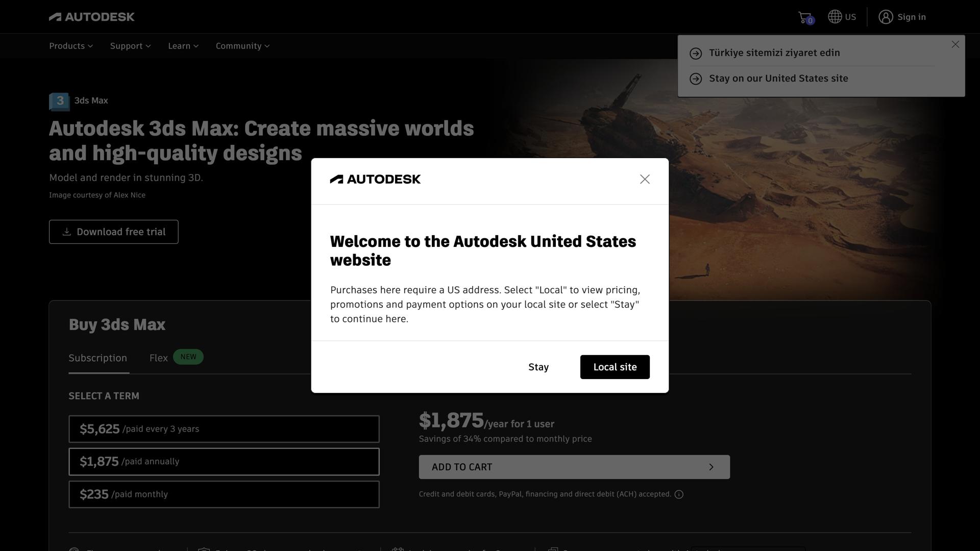Click the payment methods info icon

tap(679, 494)
